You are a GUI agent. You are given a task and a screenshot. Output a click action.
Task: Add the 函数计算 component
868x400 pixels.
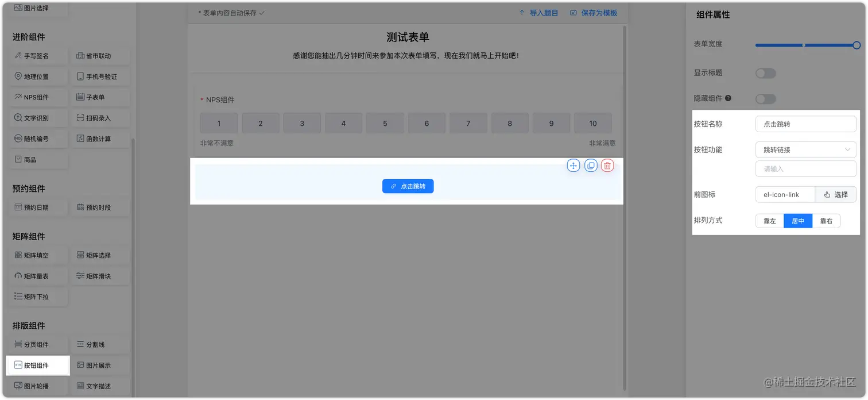coord(100,139)
